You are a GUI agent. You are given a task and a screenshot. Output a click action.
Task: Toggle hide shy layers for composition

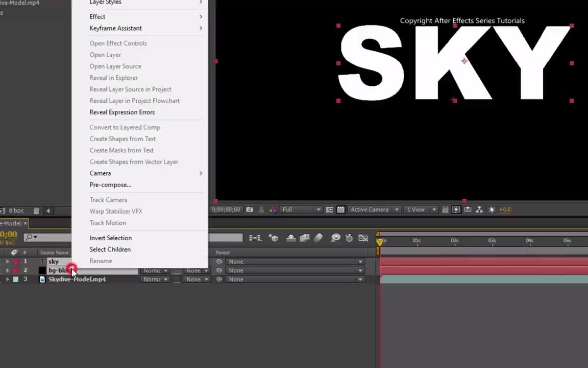point(291,237)
